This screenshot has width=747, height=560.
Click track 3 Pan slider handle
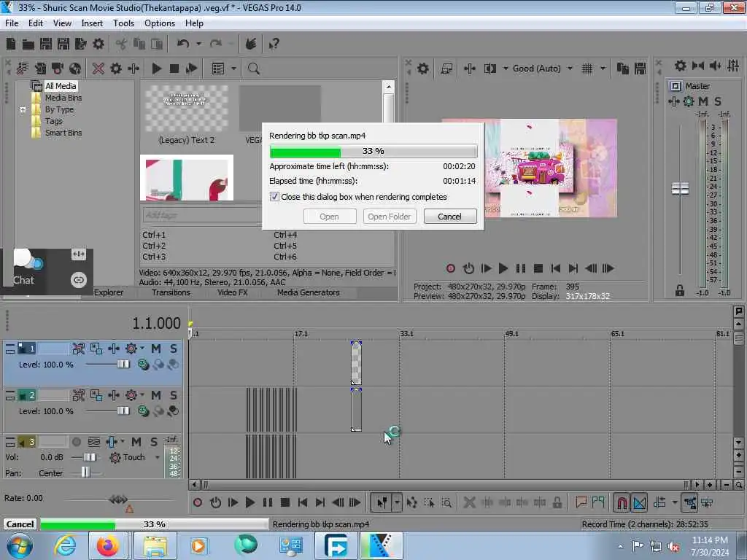85,472
